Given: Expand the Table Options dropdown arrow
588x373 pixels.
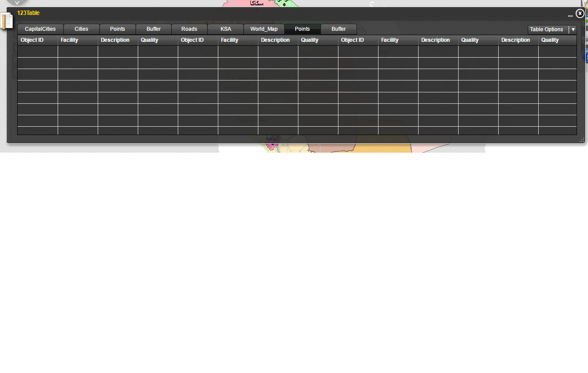Looking at the screenshot, I should pos(573,29).
